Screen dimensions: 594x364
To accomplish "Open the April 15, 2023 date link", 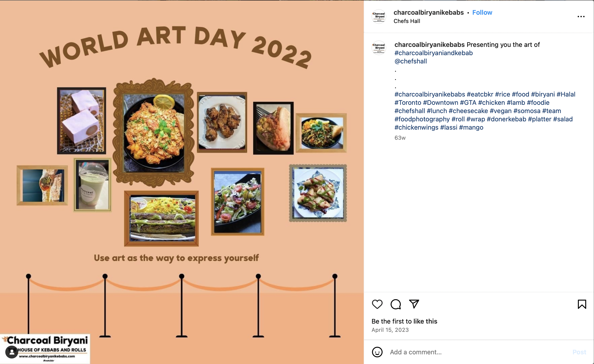I will point(390,330).
